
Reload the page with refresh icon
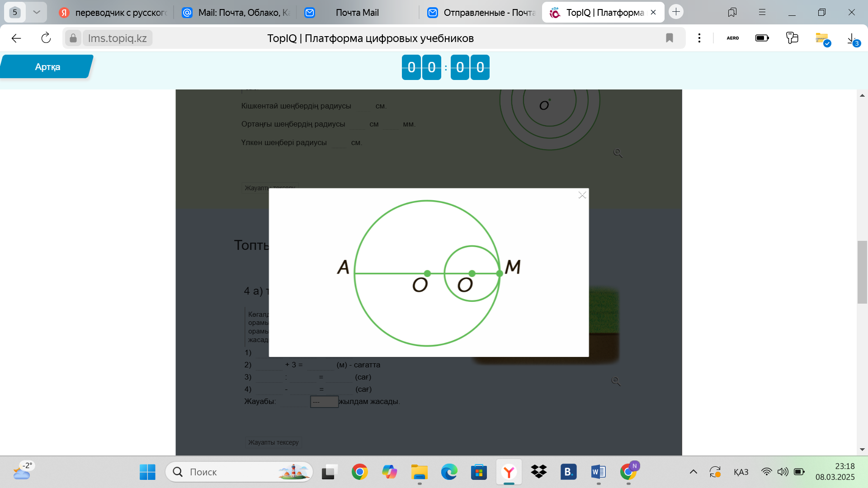tap(46, 38)
